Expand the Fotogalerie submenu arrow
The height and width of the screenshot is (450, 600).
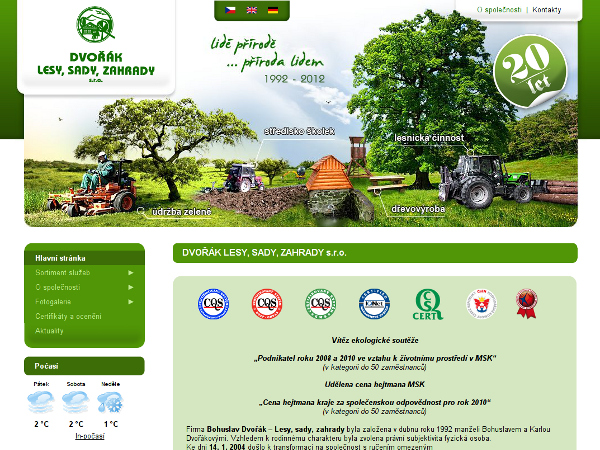[x=131, y=302]
